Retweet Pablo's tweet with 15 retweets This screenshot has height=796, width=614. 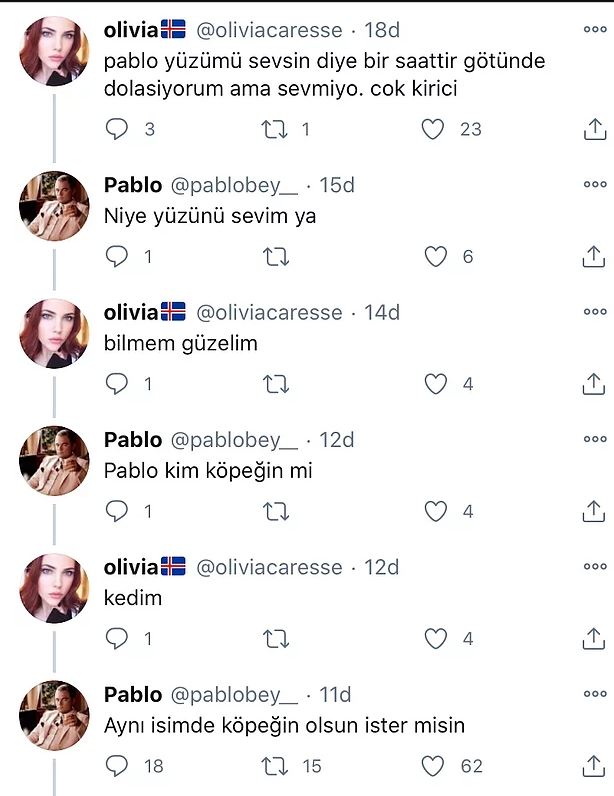point(275,766)
